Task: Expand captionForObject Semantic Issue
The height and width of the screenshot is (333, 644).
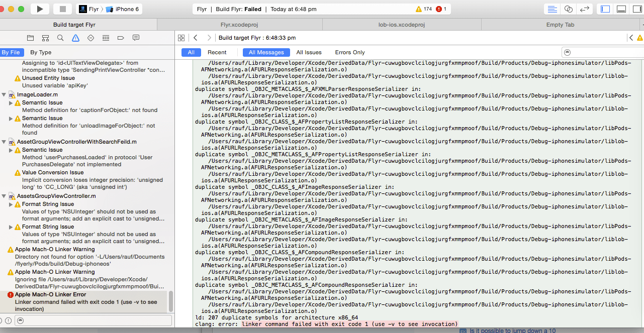Action: 11,102
